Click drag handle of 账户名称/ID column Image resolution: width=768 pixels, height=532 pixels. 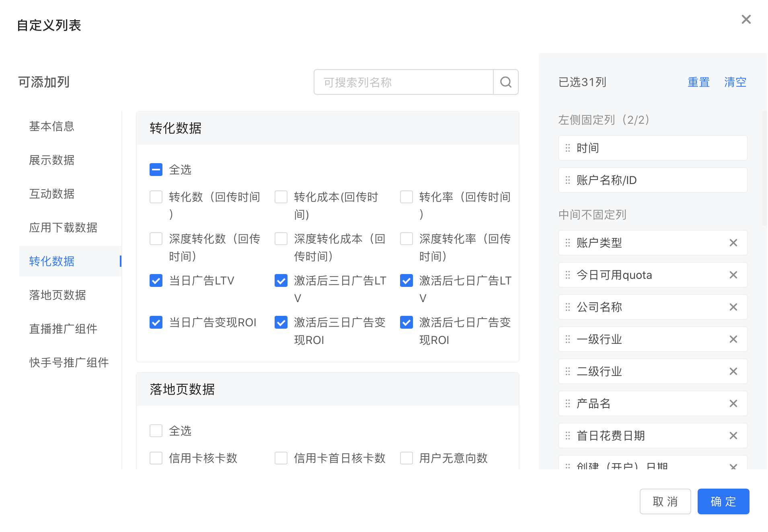(x=568, y=180)
